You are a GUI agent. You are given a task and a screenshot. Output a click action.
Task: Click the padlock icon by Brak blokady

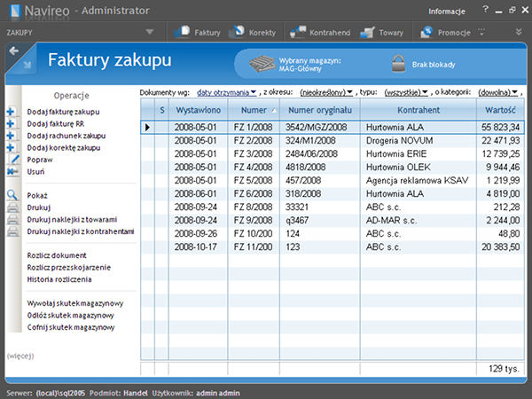[397, 63]
